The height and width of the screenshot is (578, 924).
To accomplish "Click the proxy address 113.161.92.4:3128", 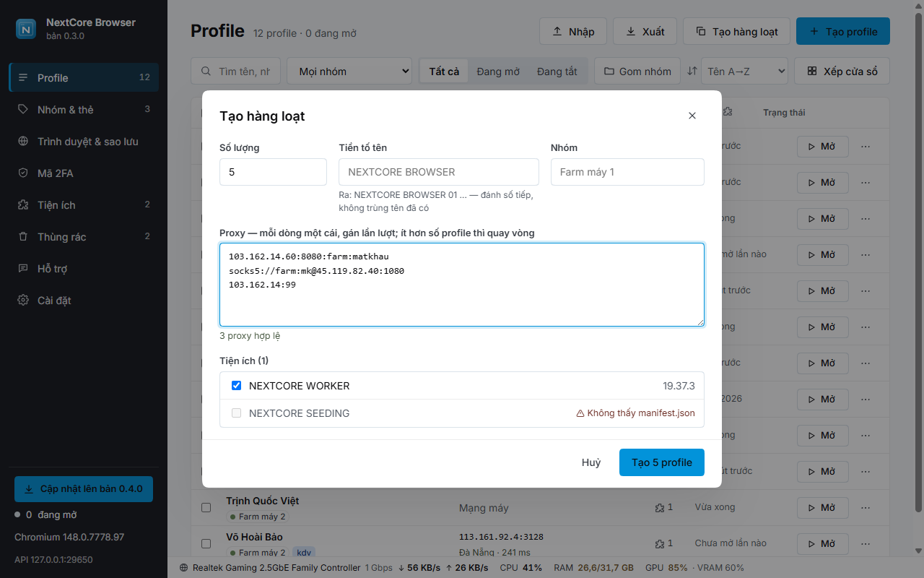I will pyautogui.click(x=501, y=537).
